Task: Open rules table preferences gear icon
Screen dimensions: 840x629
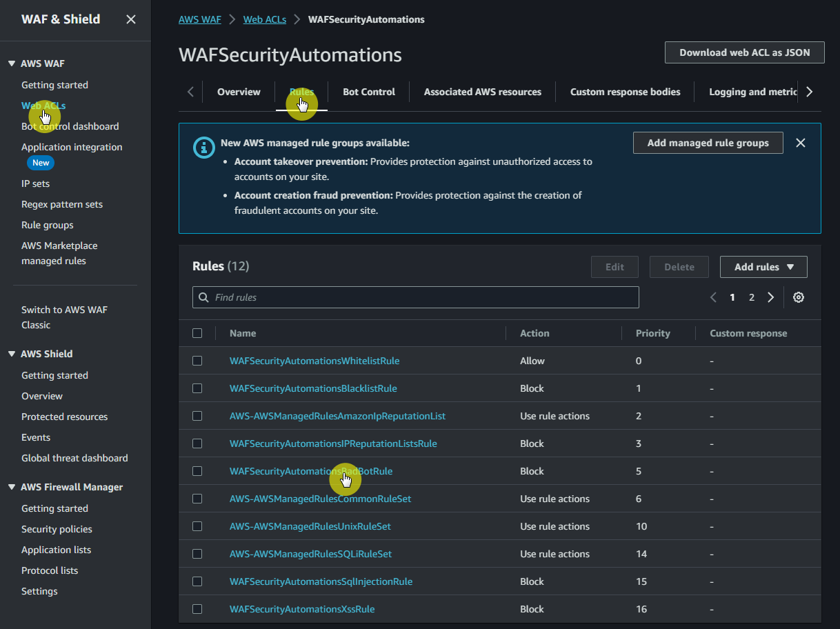Action: [799, 297]
